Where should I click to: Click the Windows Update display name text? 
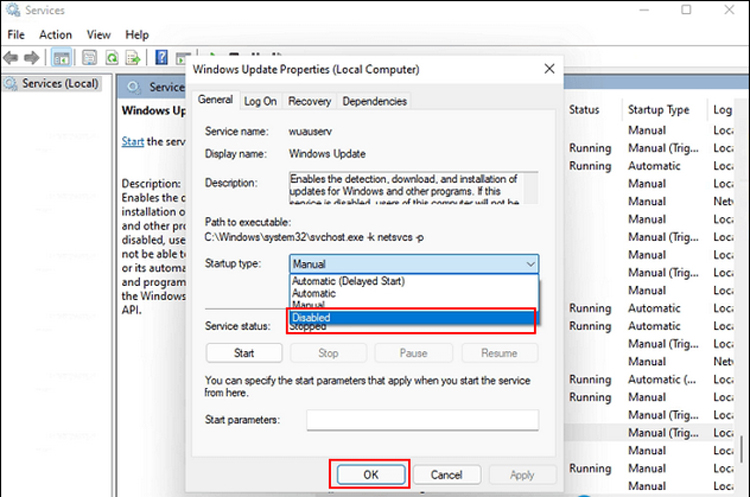pyautogui.click(x=327, y=154)
